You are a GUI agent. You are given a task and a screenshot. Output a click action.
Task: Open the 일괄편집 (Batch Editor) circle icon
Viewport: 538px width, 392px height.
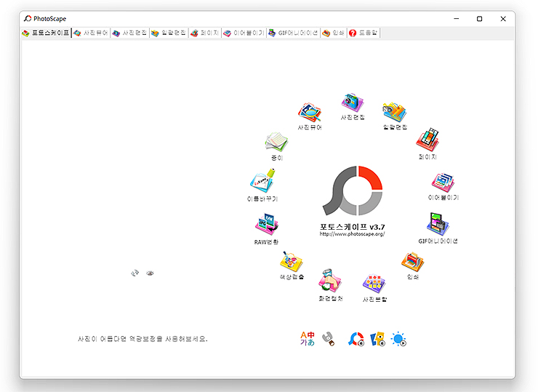point(395,112)
